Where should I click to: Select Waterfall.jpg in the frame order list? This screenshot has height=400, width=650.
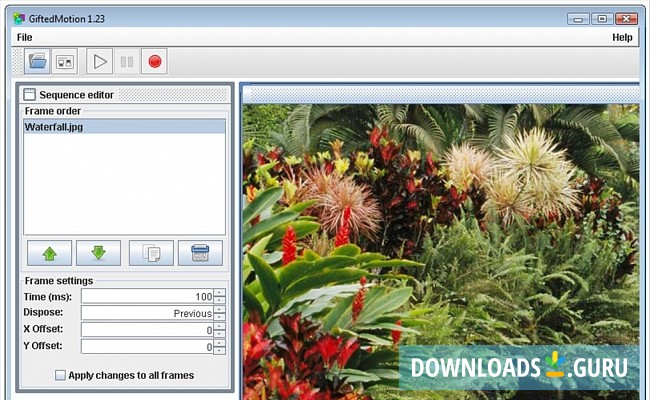point(124,127)
